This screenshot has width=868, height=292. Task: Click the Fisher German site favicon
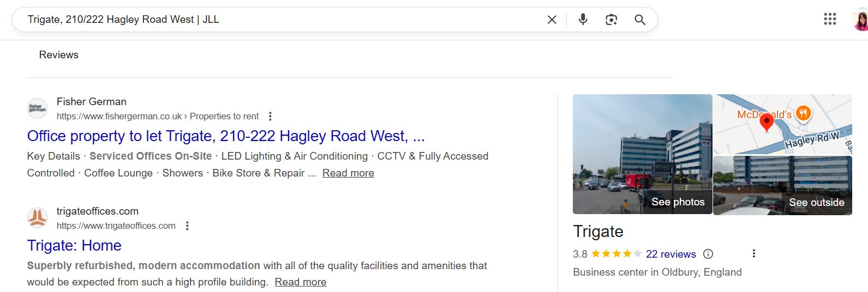click(38, 108)
